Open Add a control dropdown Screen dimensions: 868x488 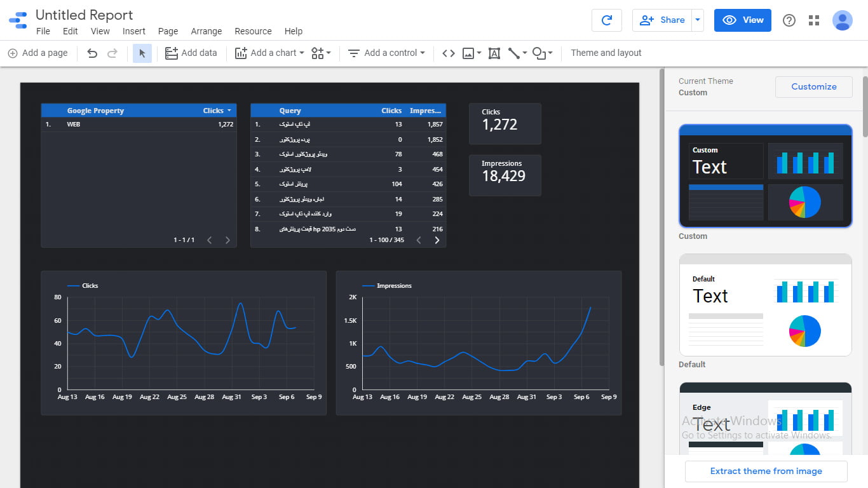(x=386, y=53)
